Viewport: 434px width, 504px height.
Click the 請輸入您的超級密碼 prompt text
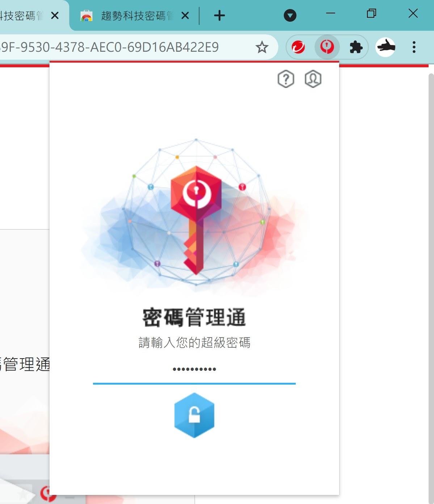[194, 342]
